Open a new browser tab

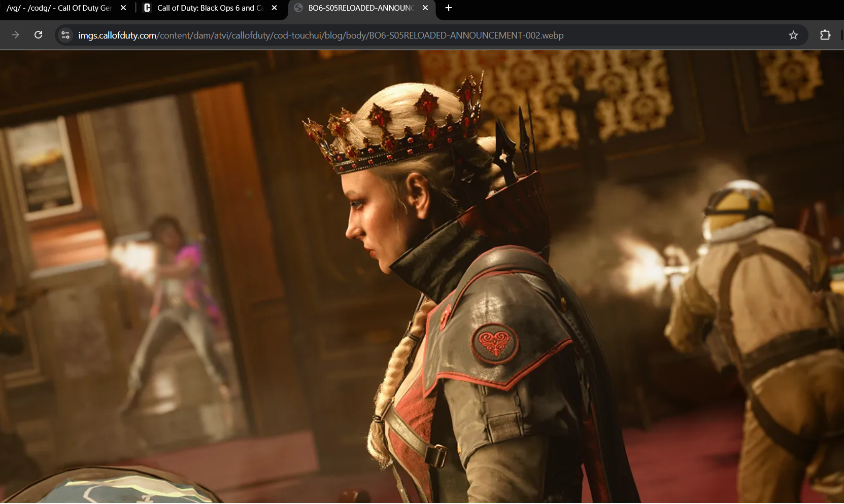click(449, 8)
